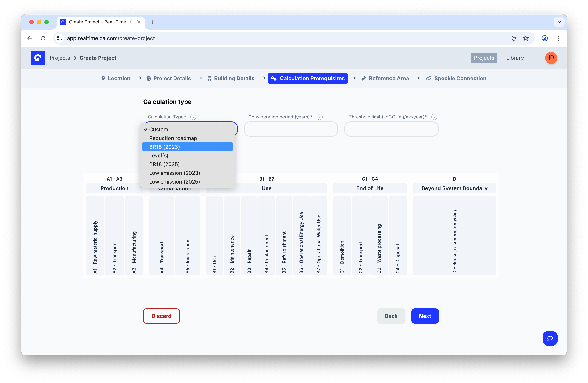Image resolution: width=588 pixels, height=383 pixels.
Task: Click the Next button
Action: coord(425,316)
